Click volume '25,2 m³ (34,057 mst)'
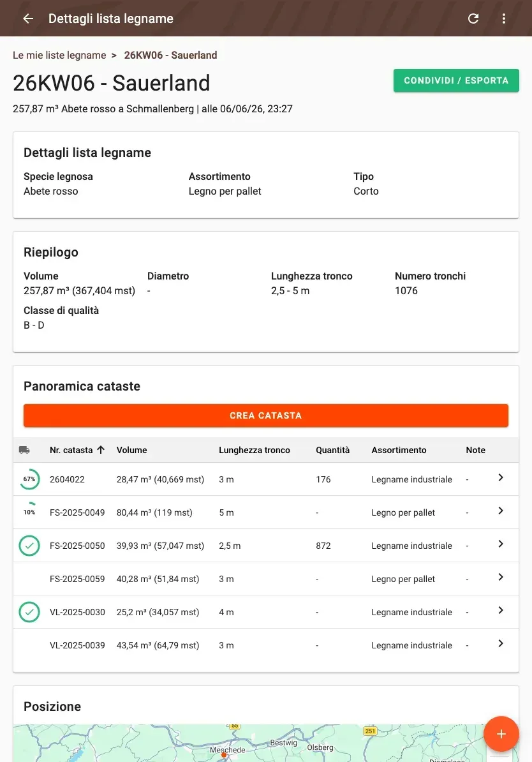The image size is (532, 762). 158,612
